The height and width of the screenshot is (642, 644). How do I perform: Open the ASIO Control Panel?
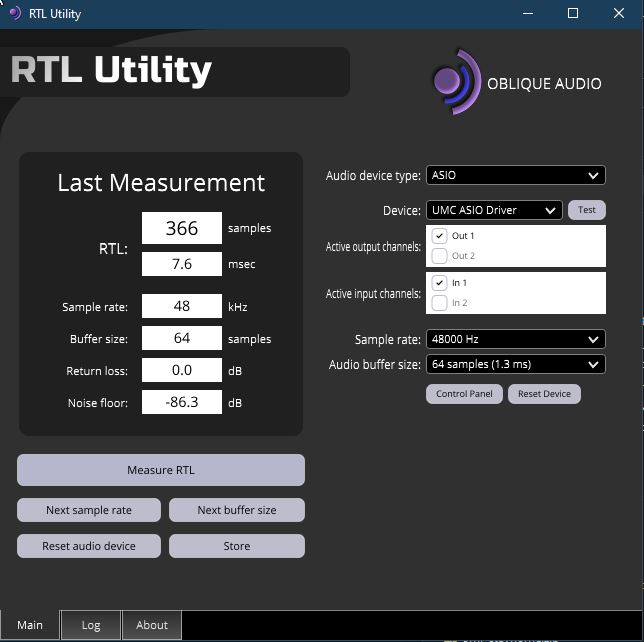coord(464,394)
